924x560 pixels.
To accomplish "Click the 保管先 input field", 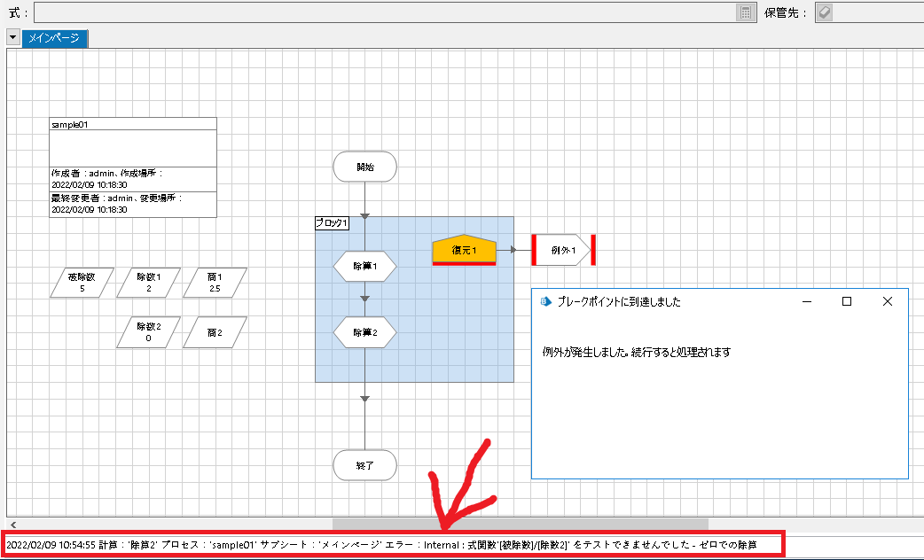I will coord(878,12).
